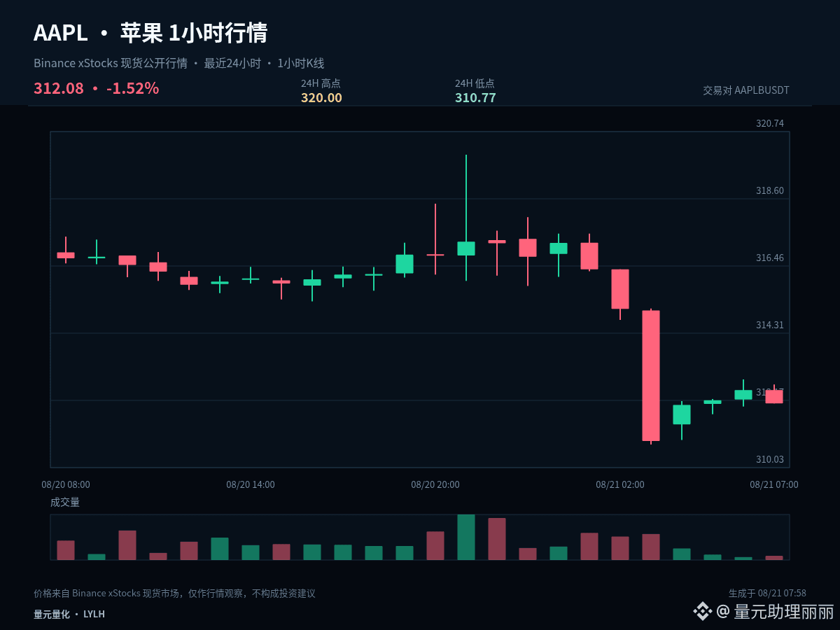840x630 pixels.
Task: Click the x-axis time 08/21 02:00
Action: coord(620,484)
